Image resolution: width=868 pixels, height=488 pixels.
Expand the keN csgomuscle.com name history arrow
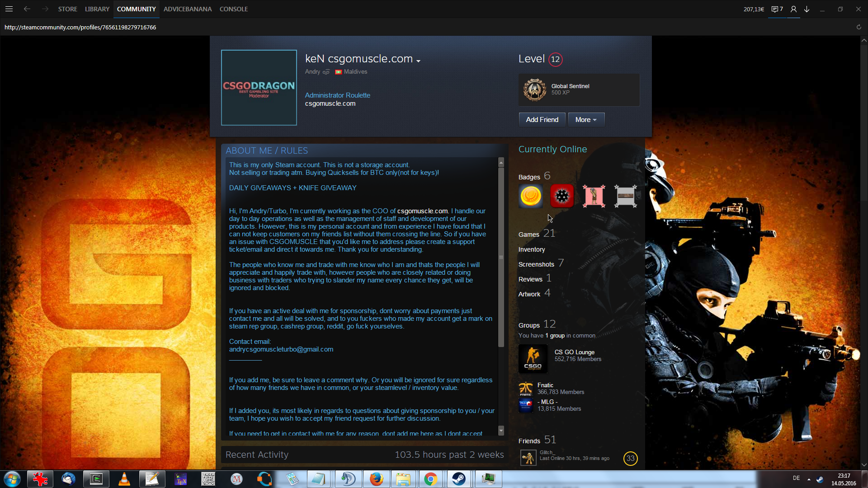click(419, 61)
